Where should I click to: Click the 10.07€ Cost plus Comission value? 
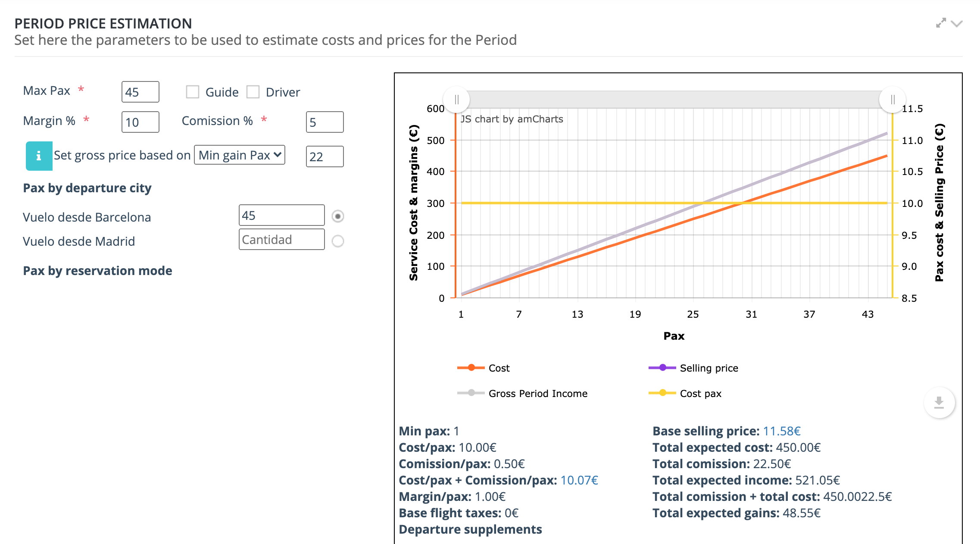(579, 480)
